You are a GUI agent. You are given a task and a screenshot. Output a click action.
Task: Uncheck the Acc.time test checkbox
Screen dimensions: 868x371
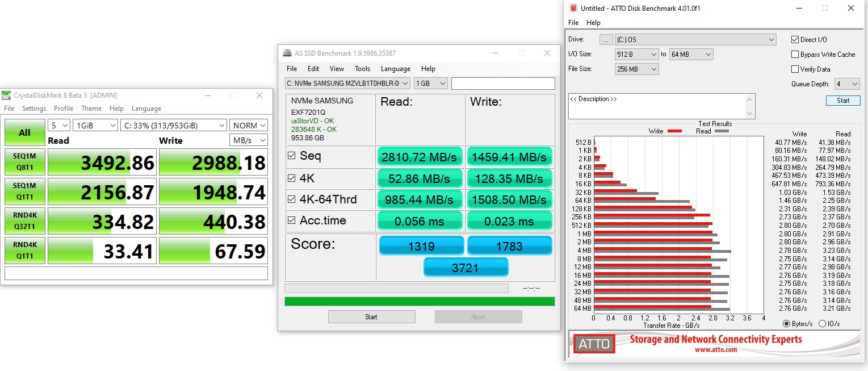pyautogui.click(x=292, y=220)
